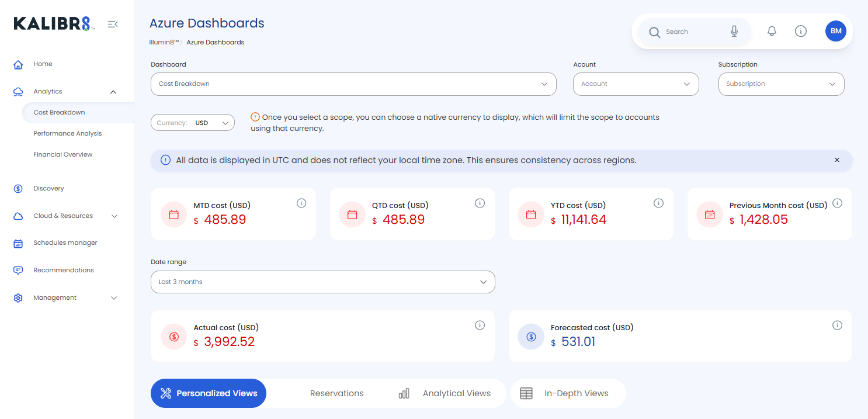Switch to the Reservations tab
The width and height of the screenshot is (868, 419).
[337, 393]
